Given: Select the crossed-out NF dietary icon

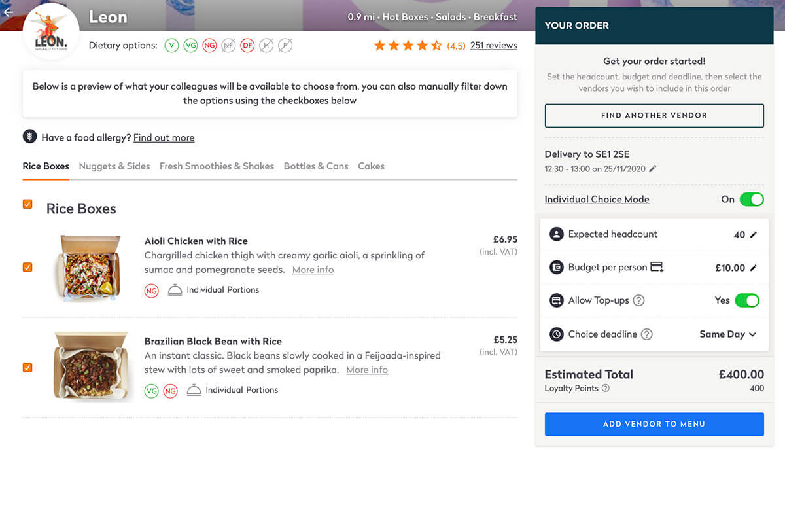Looking at the screenshot, I should point(228,46).
